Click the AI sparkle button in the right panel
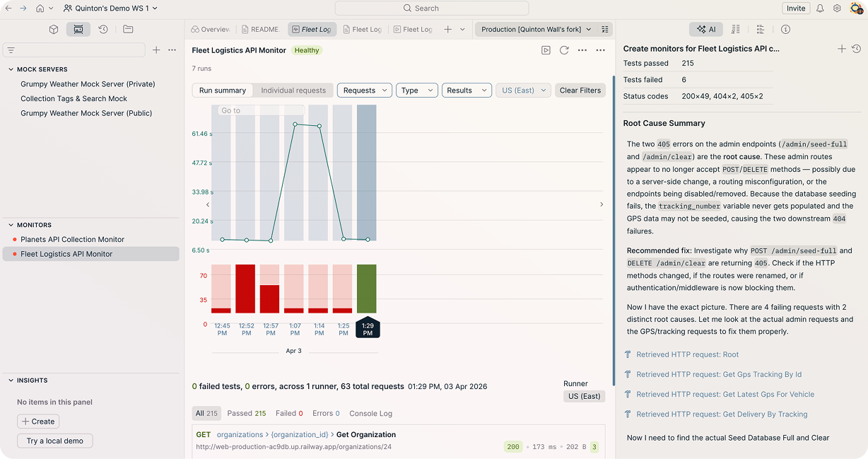868x459 pixels. [x=705, y=29]
